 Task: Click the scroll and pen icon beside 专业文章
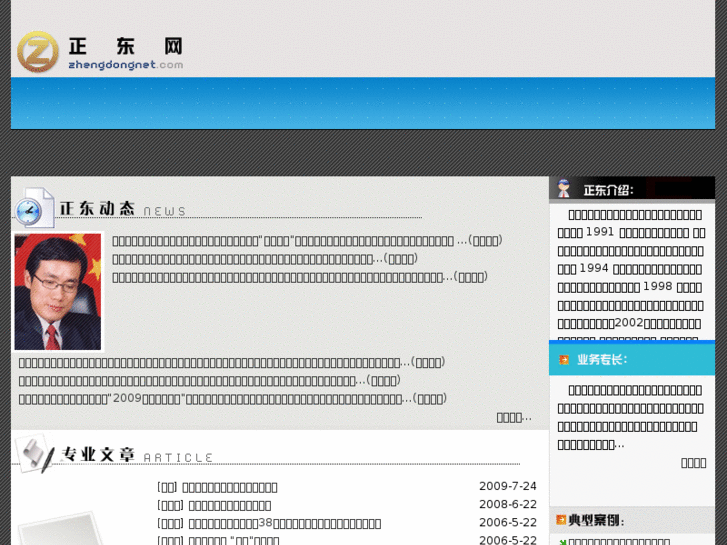click(35, 453)
